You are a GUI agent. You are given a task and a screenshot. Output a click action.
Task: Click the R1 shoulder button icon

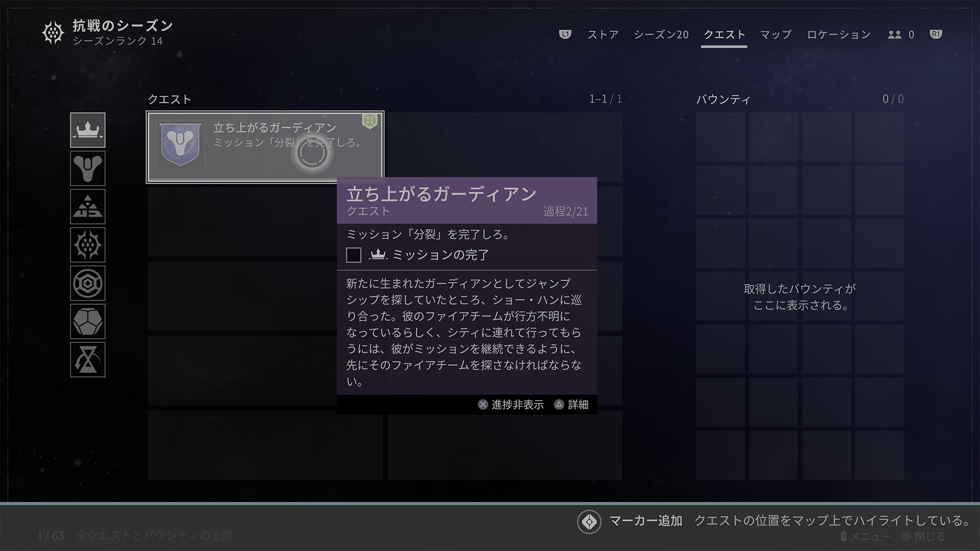click(x=936, y=34)
